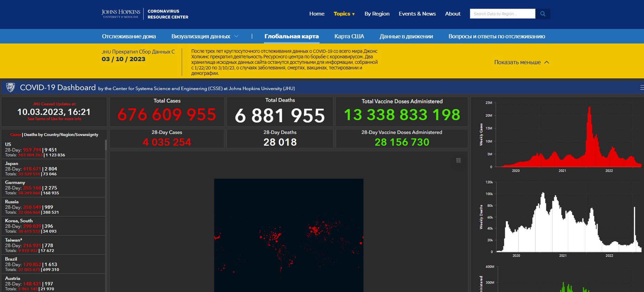This screenshot has width=644, height=292.
Task: Open the Topics dropdown menu
Action: 344,14
